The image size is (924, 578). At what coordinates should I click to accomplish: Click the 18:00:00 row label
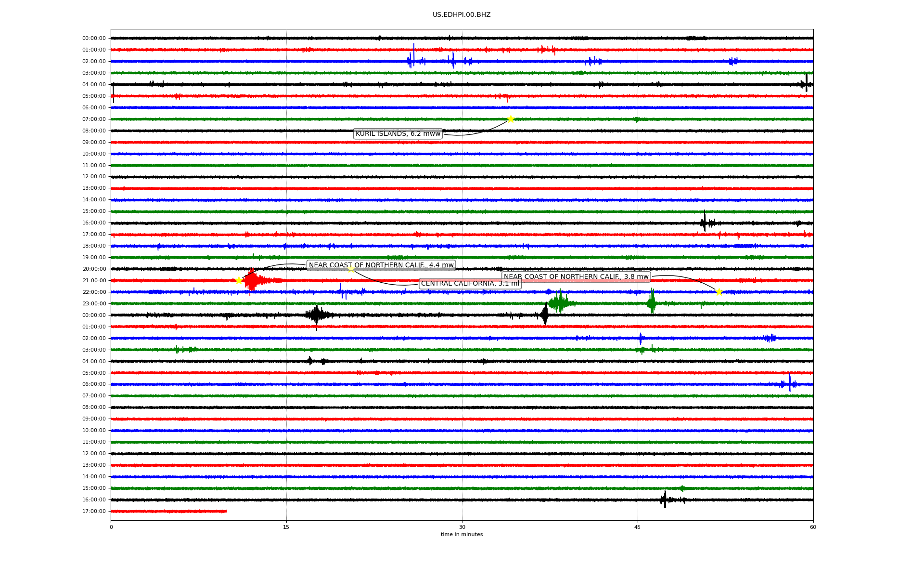click(94, 246)
